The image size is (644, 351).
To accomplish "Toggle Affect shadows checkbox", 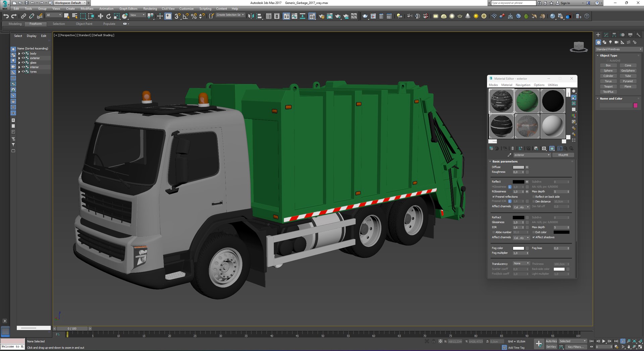I will click(x=533, y=237).
